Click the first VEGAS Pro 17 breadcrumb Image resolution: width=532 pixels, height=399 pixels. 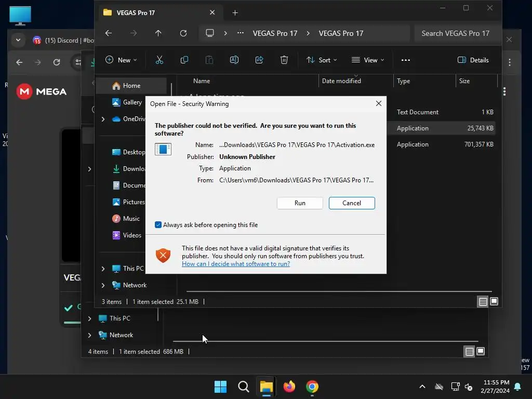click(x=275, y=33)
